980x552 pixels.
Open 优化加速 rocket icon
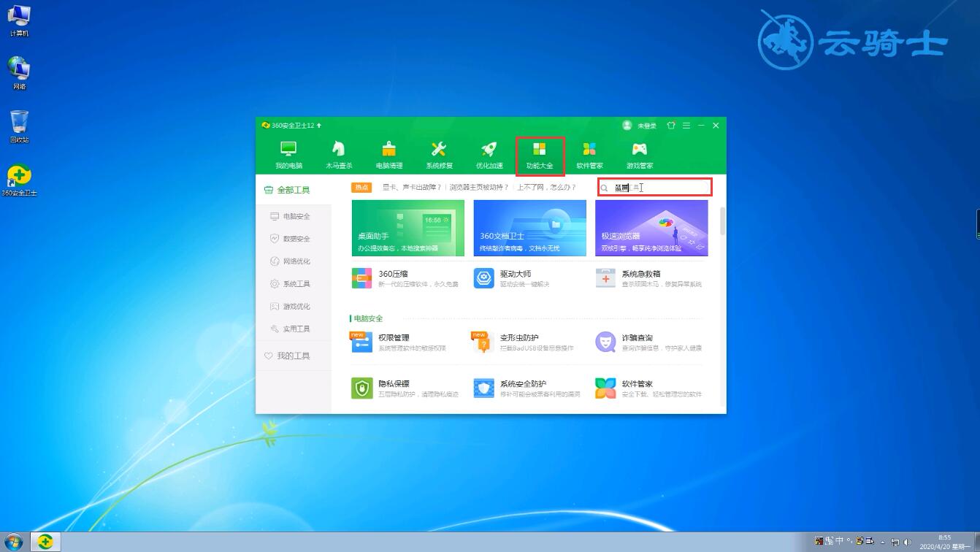489,149
